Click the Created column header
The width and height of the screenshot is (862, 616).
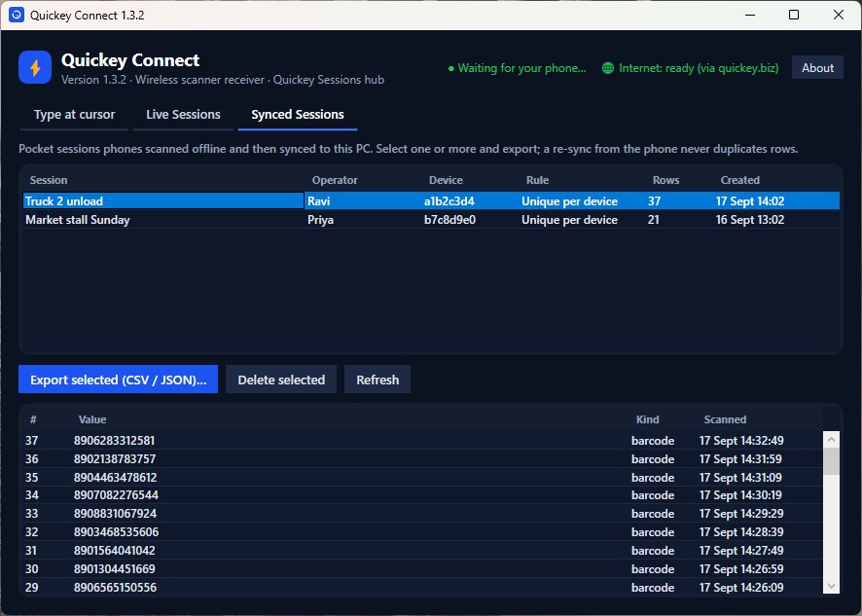coord(740,180)
